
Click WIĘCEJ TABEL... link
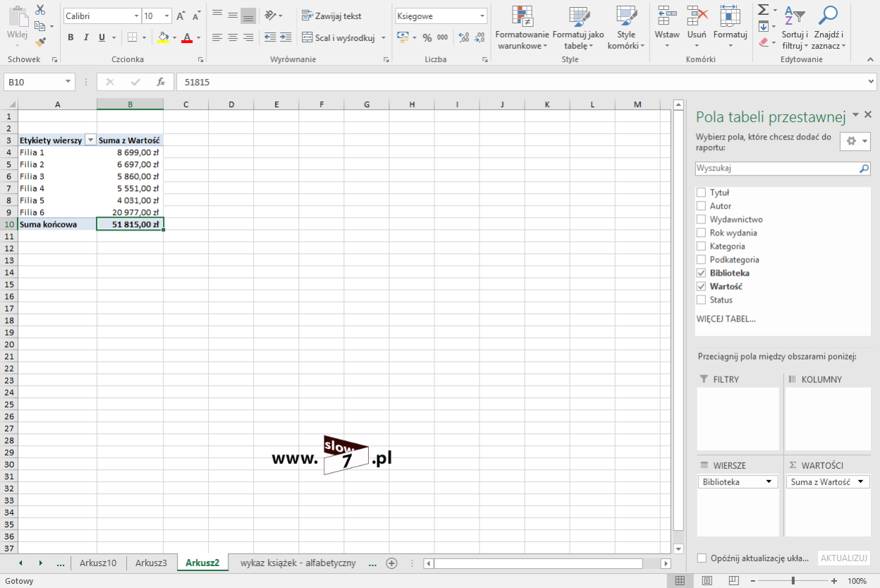726,319
